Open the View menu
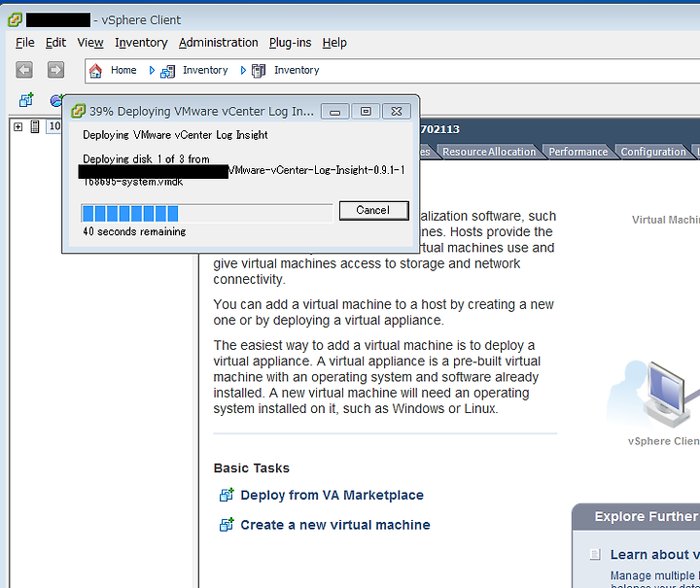This screenshot has height=588, width=700. 90,43
